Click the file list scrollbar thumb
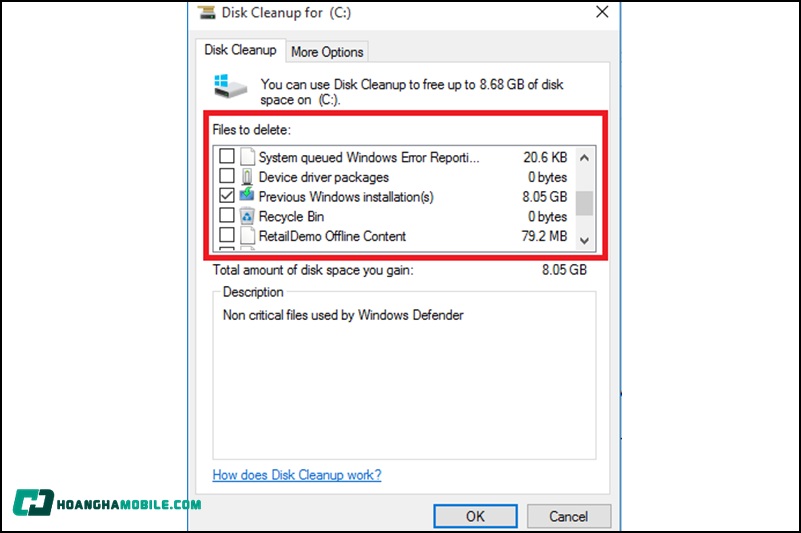Image resolution: width=801 pixels, height=533 pixels. coord(584,203)
